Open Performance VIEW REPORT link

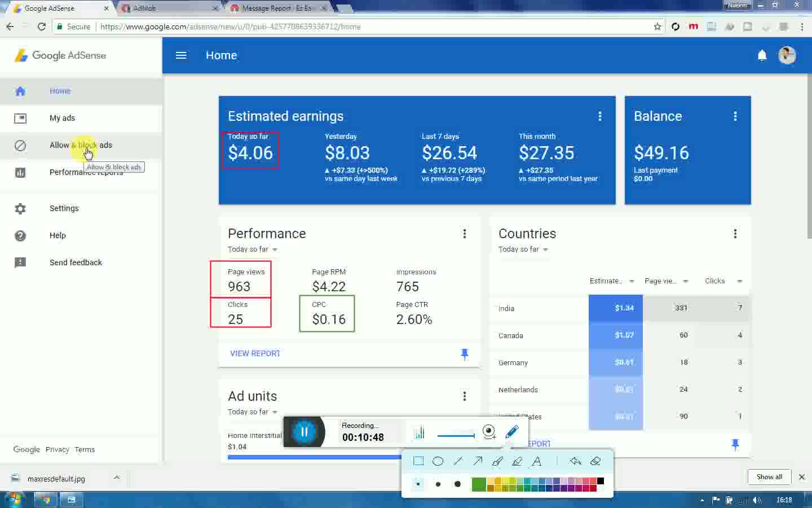255,353
